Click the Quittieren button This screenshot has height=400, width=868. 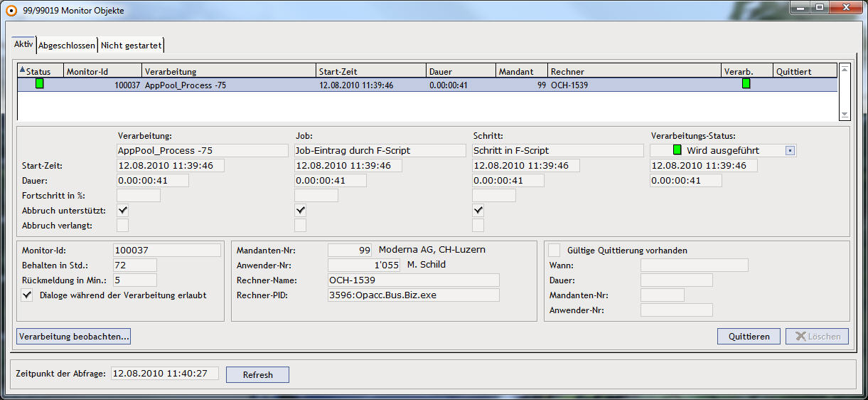coord(749,336)
